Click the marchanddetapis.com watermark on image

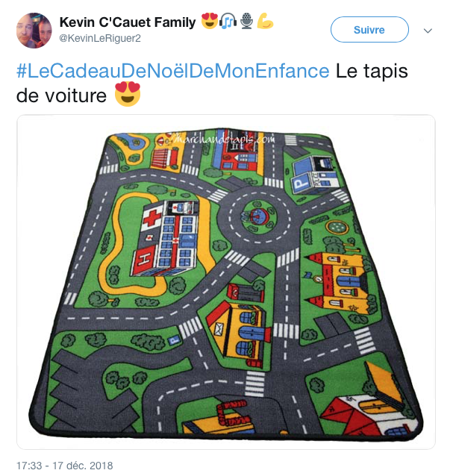point(225,139)
